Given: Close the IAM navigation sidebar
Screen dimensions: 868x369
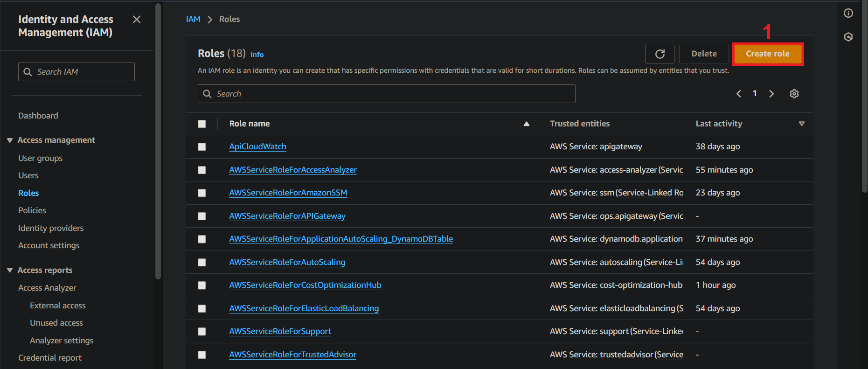Looking at the screenshot, I should click(136, 20).
